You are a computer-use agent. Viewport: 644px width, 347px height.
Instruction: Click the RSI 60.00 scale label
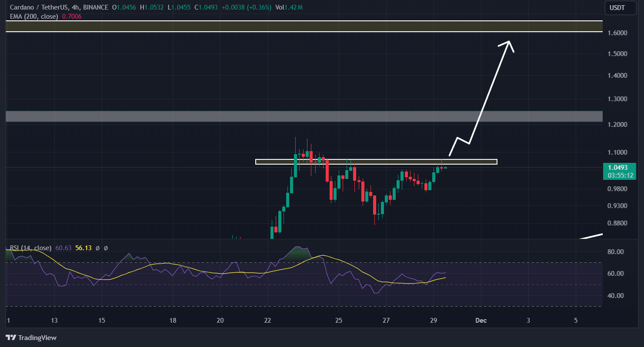click(616, 274)
